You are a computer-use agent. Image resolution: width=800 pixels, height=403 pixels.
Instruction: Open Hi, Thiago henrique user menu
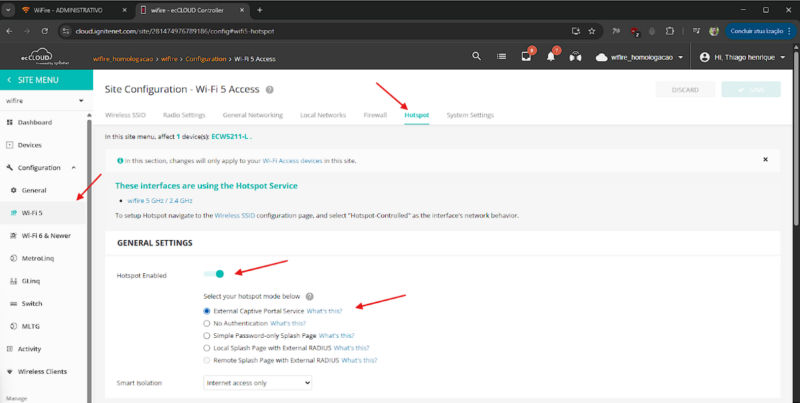point(742,57)
